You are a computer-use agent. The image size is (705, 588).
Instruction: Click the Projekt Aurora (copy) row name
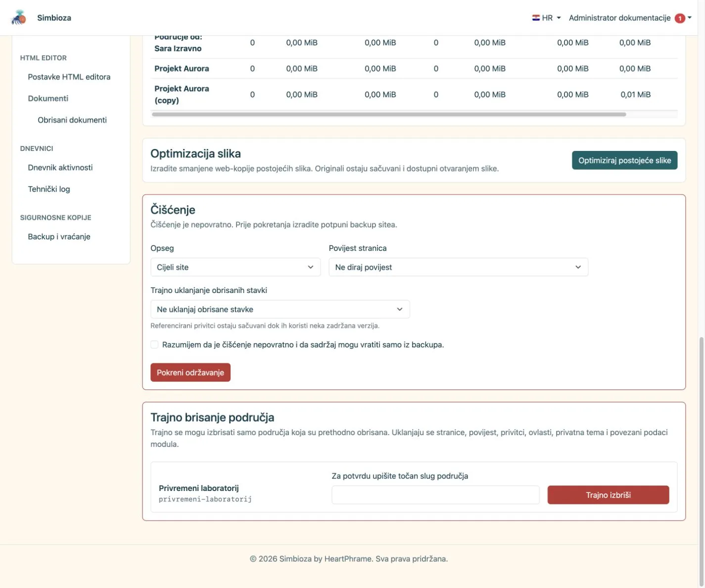click(182, 95)
